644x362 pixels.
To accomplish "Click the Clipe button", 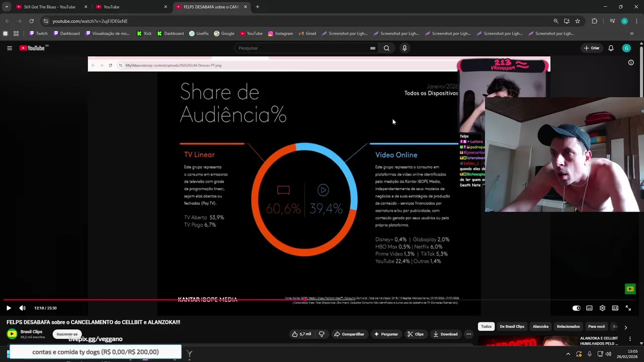I will click(x=416, y=334).
